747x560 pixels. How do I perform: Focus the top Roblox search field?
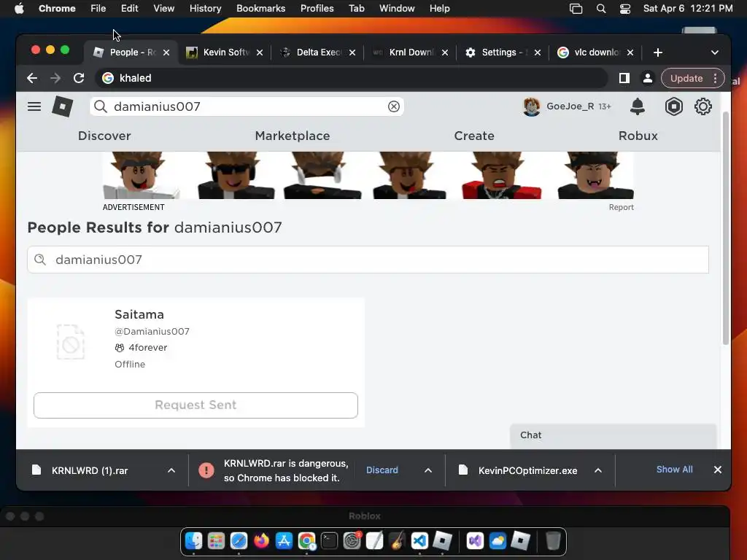[x=247, y=106]
